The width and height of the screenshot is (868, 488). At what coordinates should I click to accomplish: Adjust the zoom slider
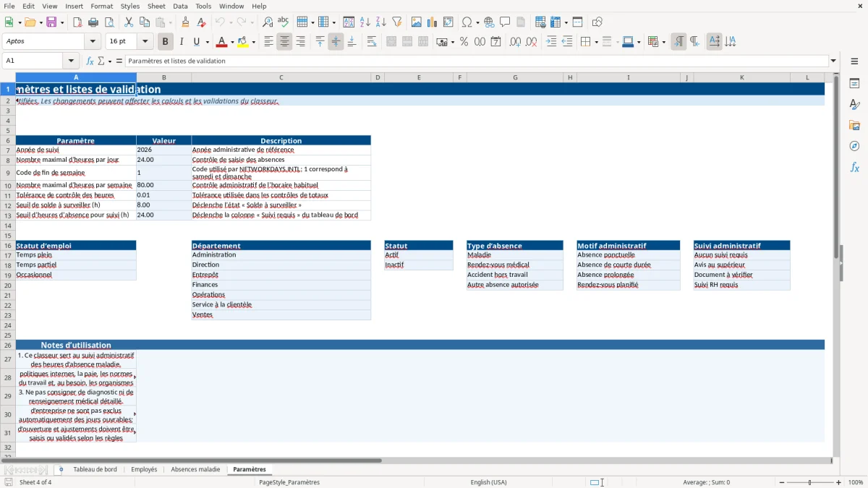[809, 482]
